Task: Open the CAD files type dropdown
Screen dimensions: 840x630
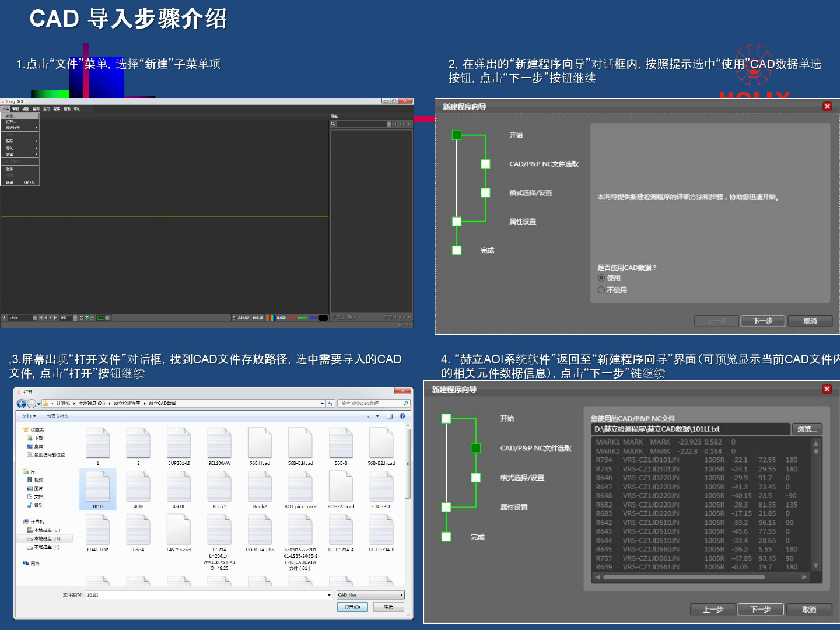Action: point(371,595)
